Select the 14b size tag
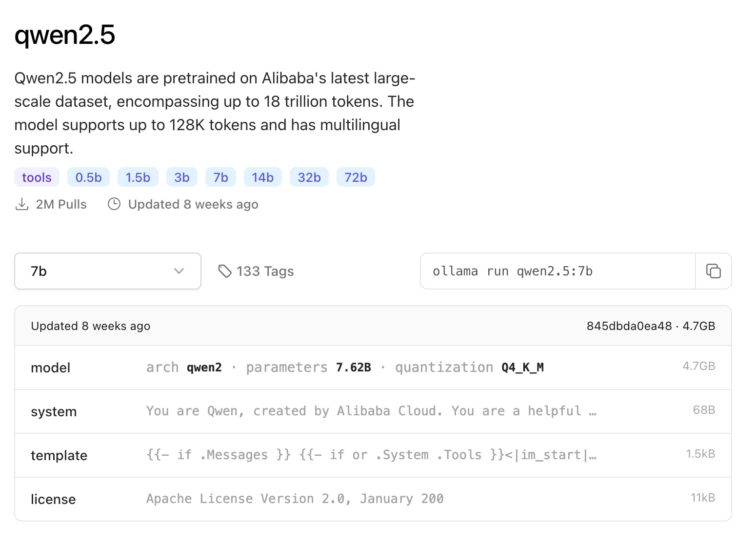The width and height of the screenshot is (756, 543). pyautogui.click(x=262, y=177)
